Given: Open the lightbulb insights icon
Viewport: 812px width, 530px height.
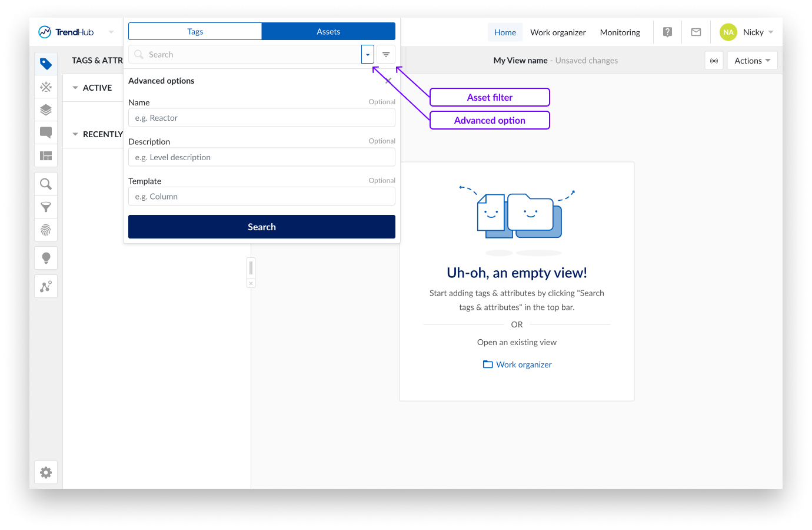Looking at the screenshot, I should pyautogui.click(x=46, y=258).
